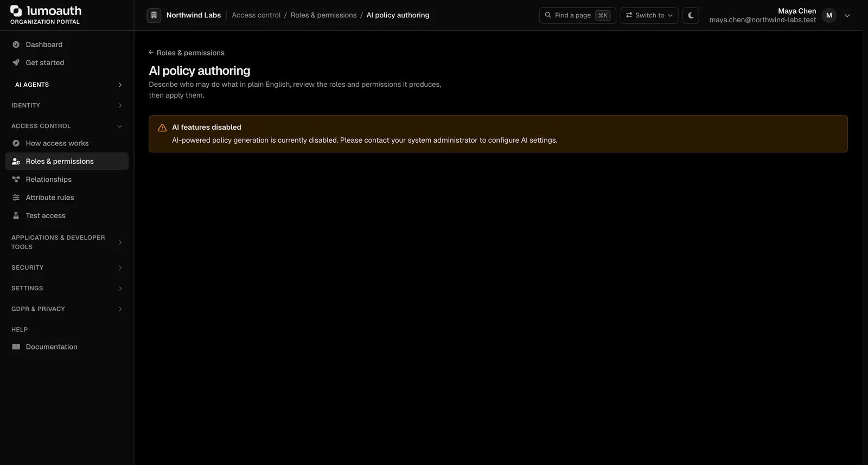Screen dimensions: 868x465
Task: Click the back arrow beside Roles & permissions
Action: [x=151, y=53]
